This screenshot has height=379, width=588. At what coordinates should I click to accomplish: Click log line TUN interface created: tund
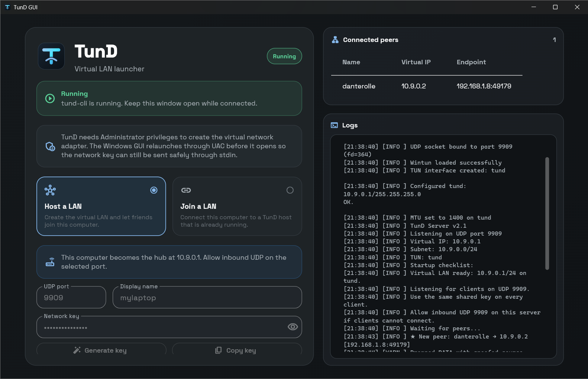[424, 171]
